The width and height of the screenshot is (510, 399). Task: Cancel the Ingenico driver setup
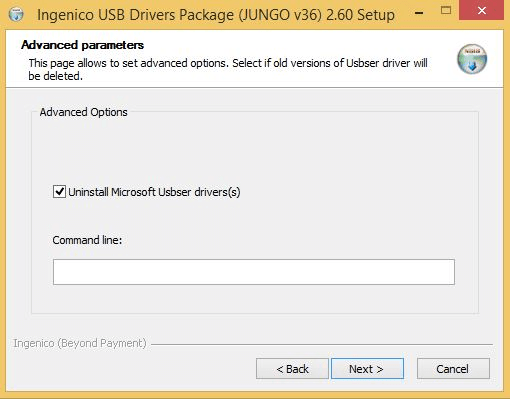[453, 369]
